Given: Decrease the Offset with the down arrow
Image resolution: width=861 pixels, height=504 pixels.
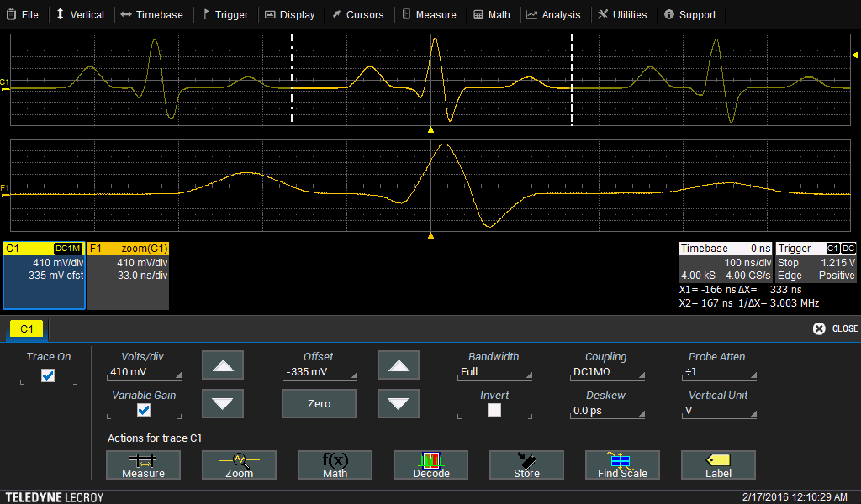Looking at the screenshot, I should (x=399, y=404).
